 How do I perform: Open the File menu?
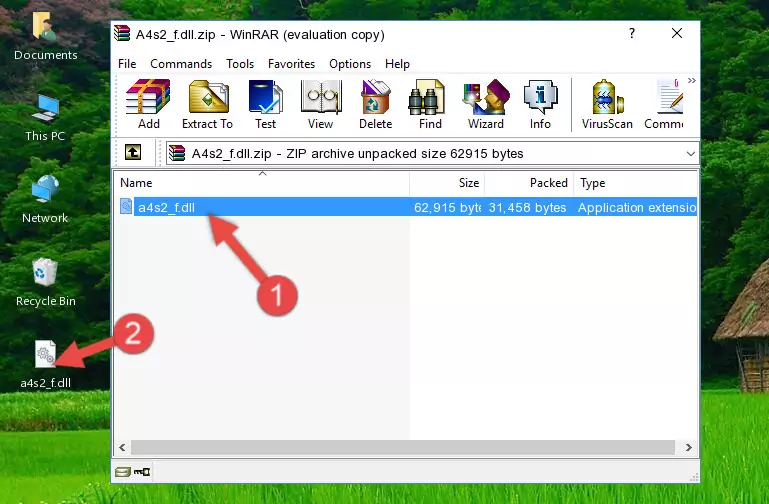127,64
